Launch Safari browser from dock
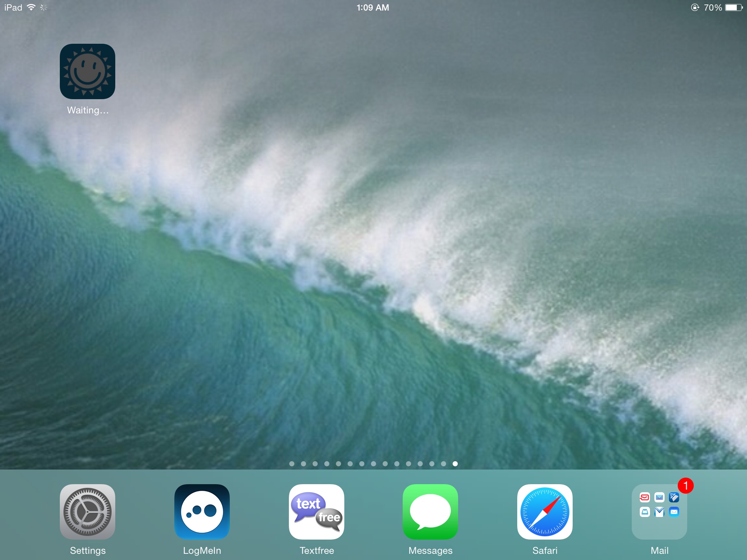 (x=545, y=512)
